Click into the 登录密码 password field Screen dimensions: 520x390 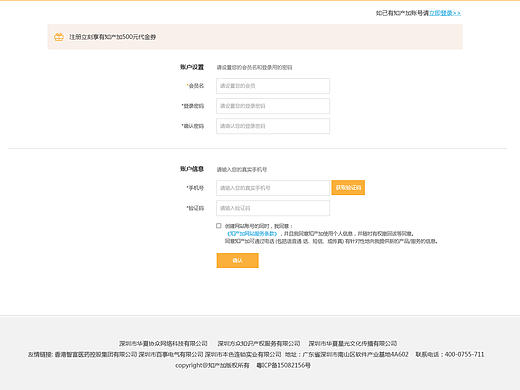[x=273, y=106]
